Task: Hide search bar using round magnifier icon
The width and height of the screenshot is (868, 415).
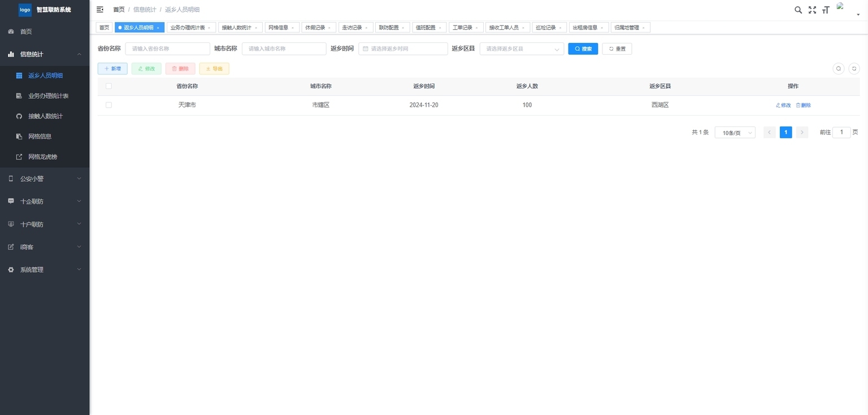Action: pyautogui.click(x=839, y=68)
